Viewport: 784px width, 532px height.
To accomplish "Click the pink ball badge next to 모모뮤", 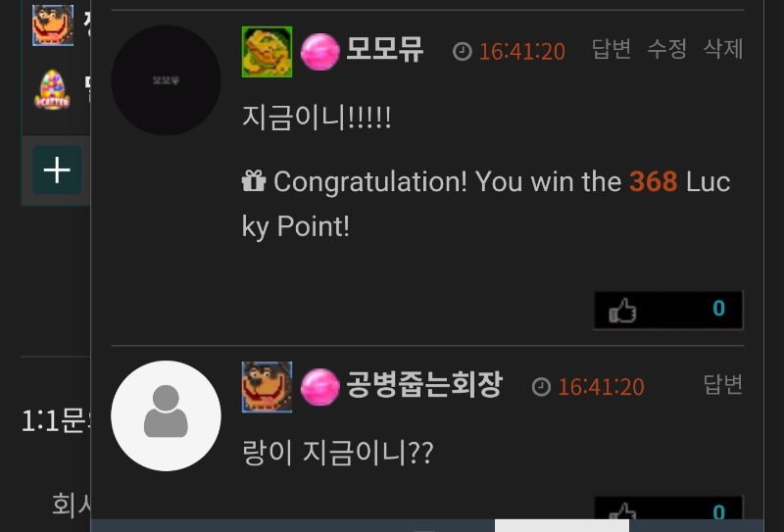I will coord(320,52).
